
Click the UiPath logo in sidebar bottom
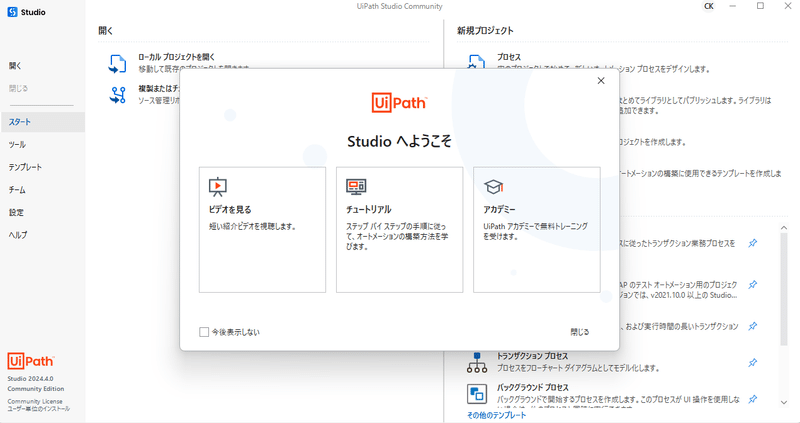(31, 361)
